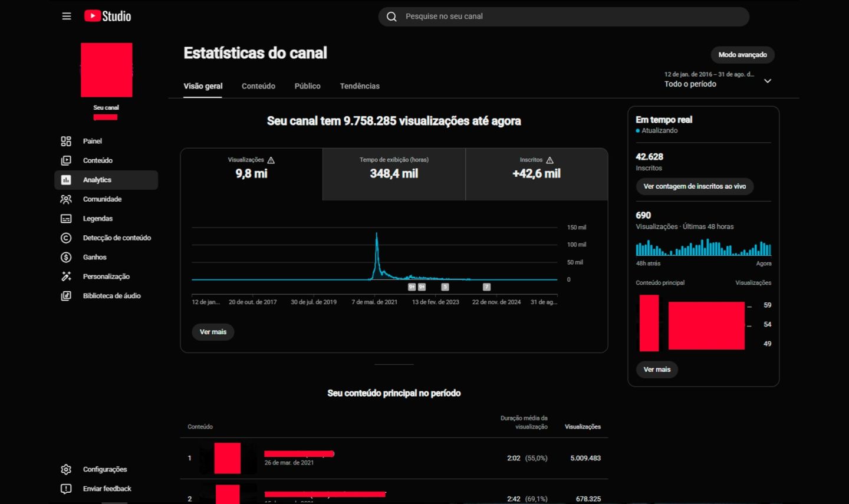Open Personalização via the magic wand icon
The width and height of the screenshot is (849, 504).
coord(66,276)
